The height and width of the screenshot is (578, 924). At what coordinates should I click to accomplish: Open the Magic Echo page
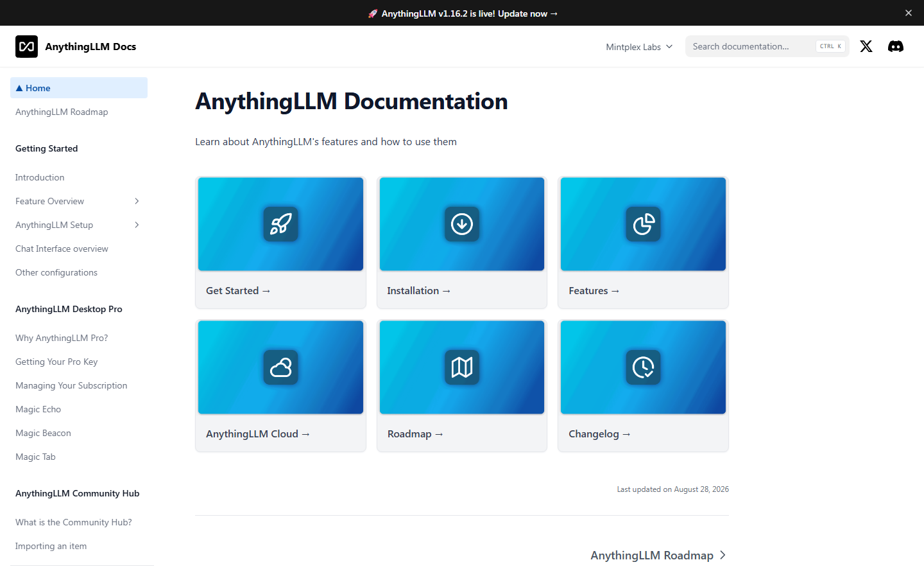[79, 409]
